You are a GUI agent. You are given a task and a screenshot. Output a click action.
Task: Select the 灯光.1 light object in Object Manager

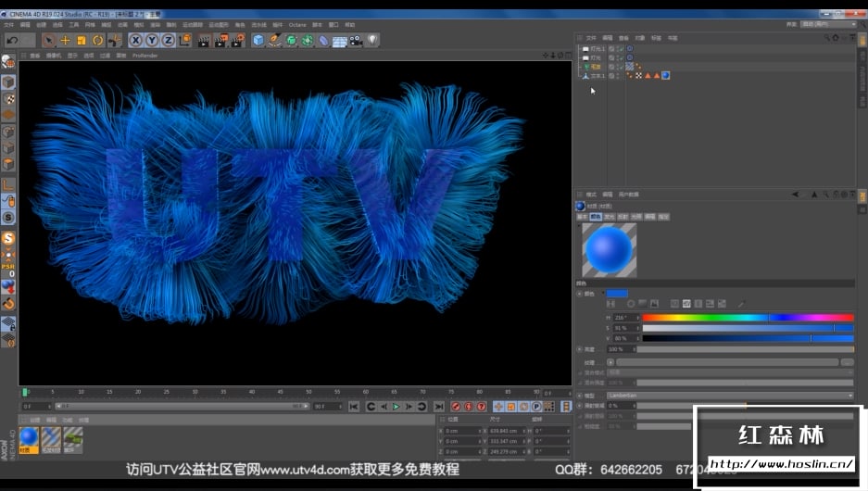(597, 49)
